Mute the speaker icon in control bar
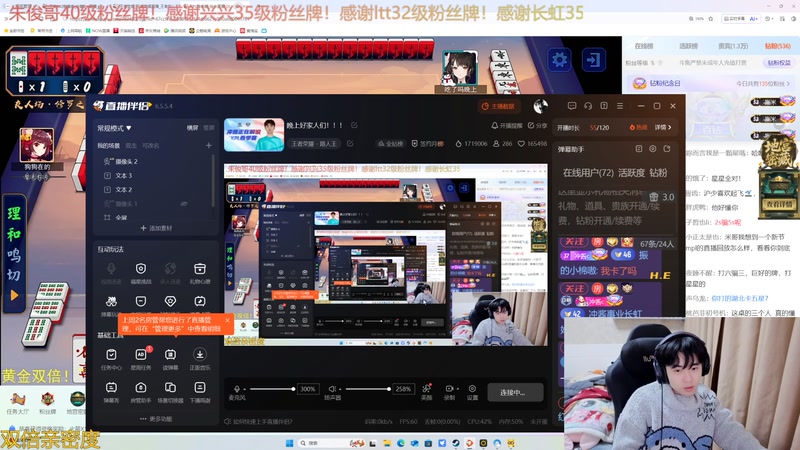 pyautogui.click(x=332, y=389)
